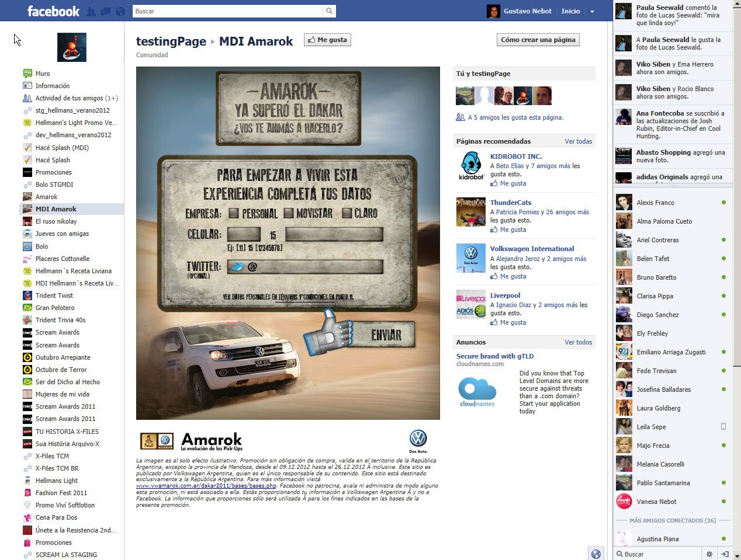Image resolution: width=741 pixels, height=560 pixels.
Task: Click the search magnifier button in top bar
Action: click(330, 11)
